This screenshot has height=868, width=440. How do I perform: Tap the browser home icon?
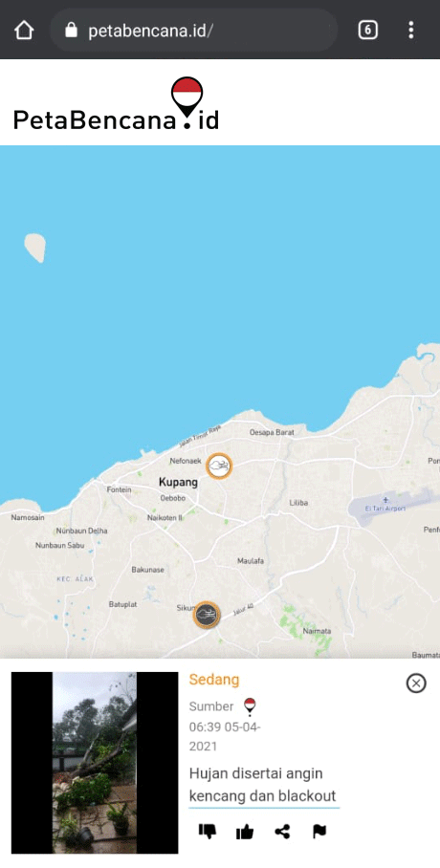(x=24, y=30)
